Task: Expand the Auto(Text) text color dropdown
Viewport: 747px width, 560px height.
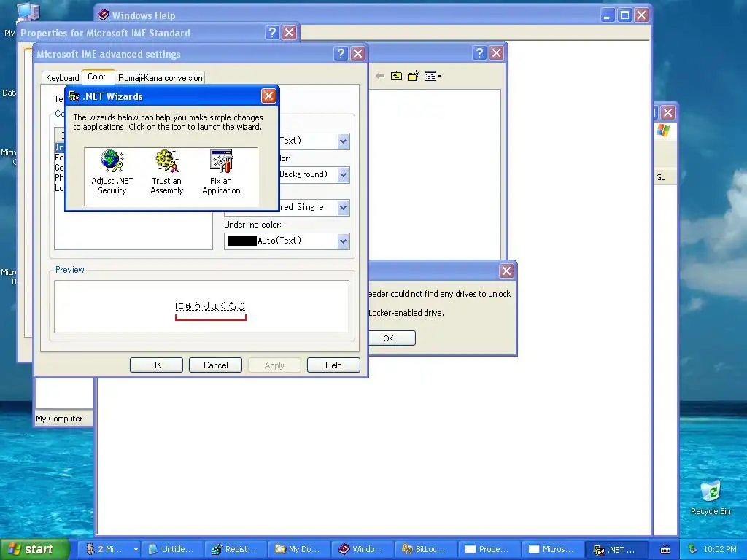Action: pyautogui.click(x=343, y=141)
